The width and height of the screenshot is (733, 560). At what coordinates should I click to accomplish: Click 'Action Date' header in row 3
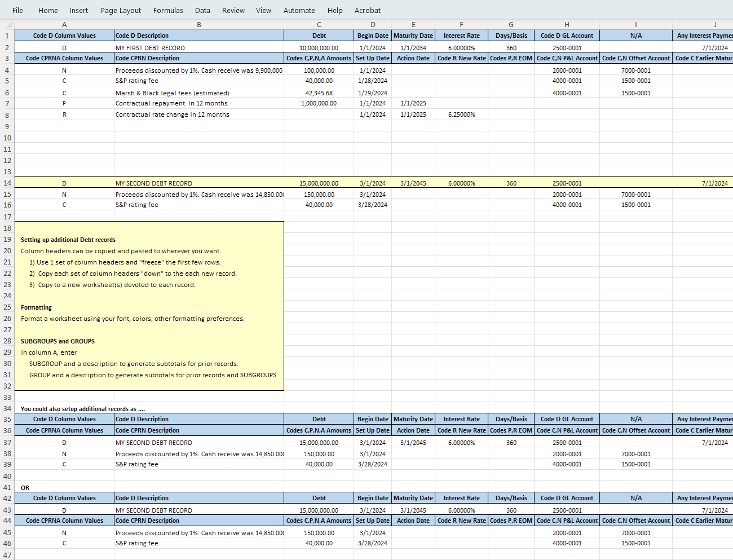(413, 58)
